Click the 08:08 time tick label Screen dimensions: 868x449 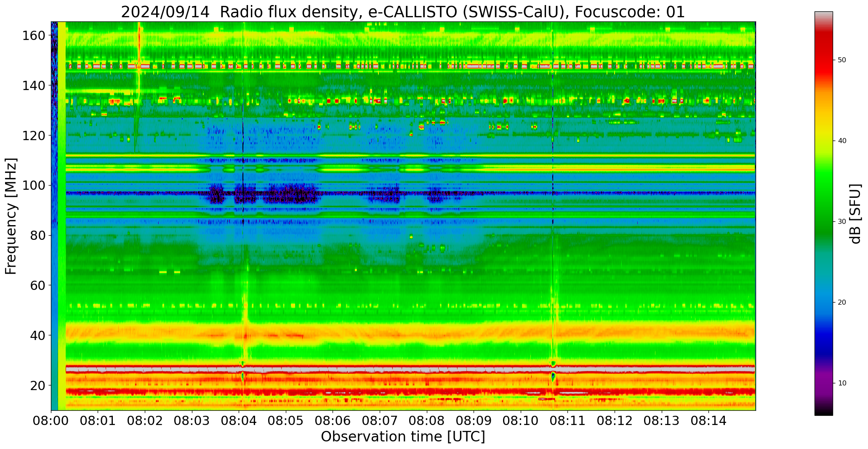point(427,421)
